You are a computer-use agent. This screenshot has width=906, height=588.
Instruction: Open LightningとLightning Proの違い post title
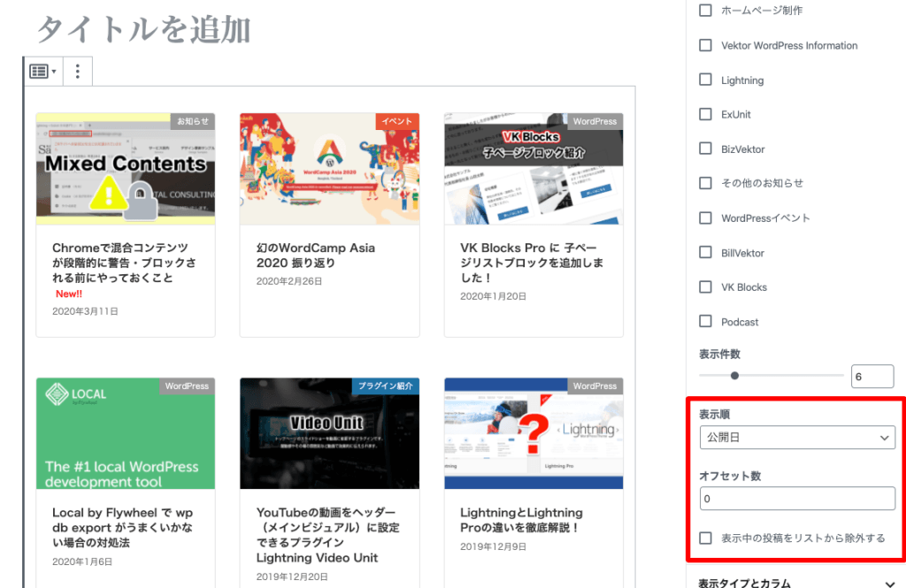521,520
